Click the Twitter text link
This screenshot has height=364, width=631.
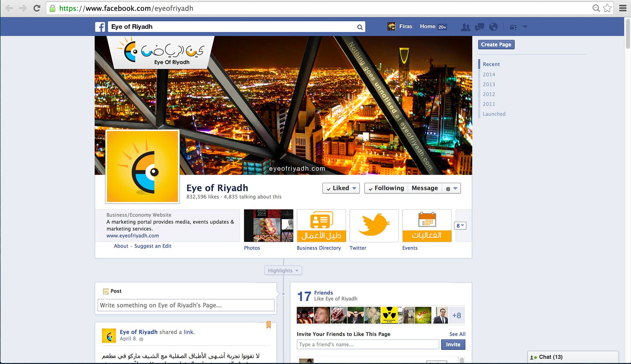pos(358,248)
